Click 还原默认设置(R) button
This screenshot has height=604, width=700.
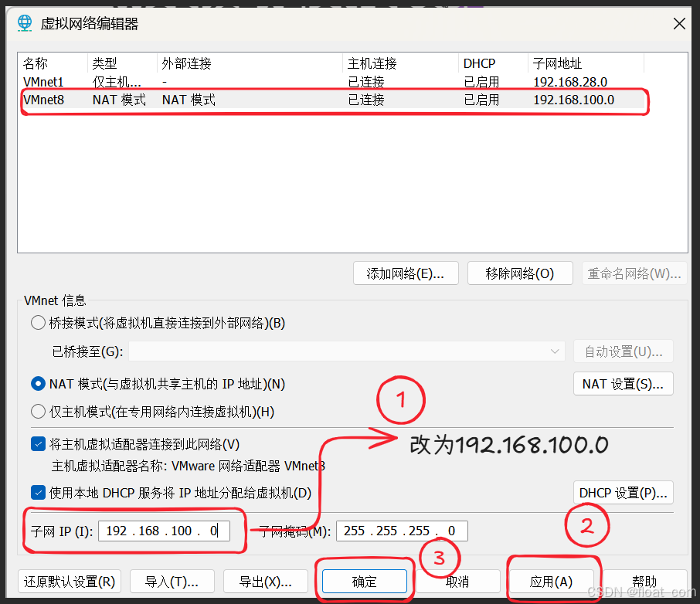(x=70, y=582)
